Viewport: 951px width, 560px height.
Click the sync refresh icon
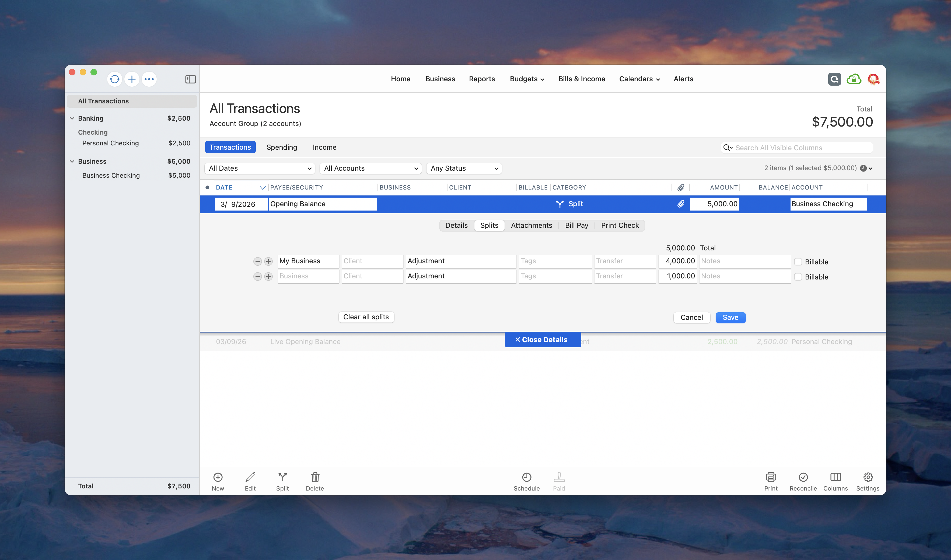pyautogui.click(x=114, y=79)
